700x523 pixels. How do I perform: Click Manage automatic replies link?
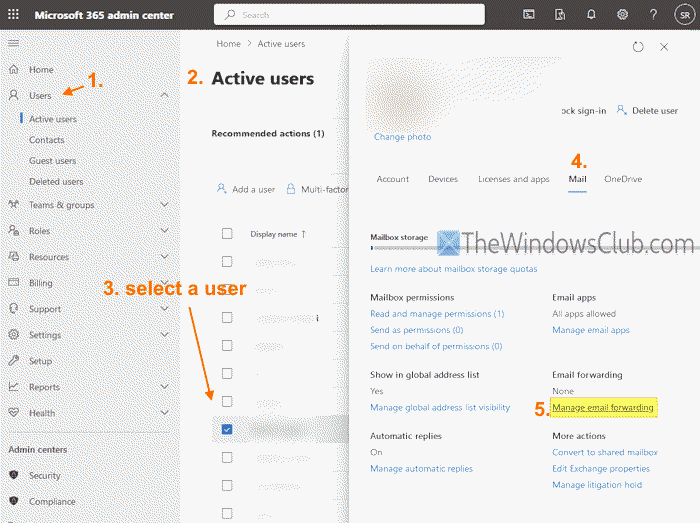[421, 469]
